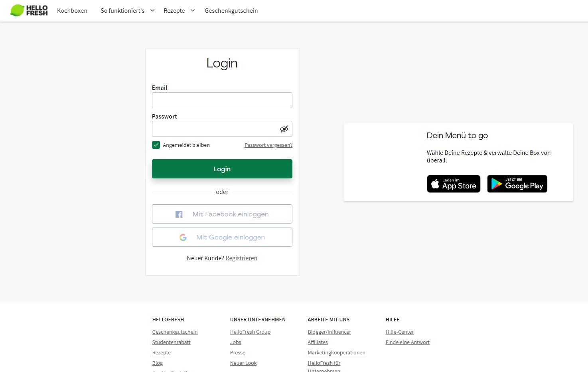
Task: Open the 'Geschenkgutschein' menu item
Action: pos(231,11)
